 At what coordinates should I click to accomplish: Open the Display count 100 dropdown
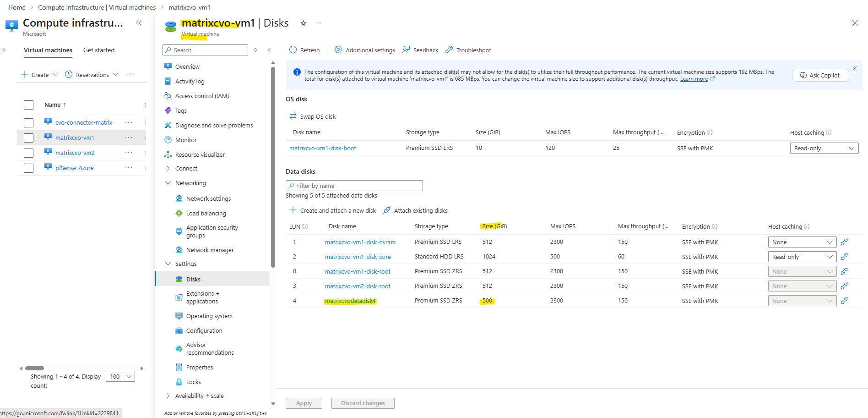[x=120, y=377]
